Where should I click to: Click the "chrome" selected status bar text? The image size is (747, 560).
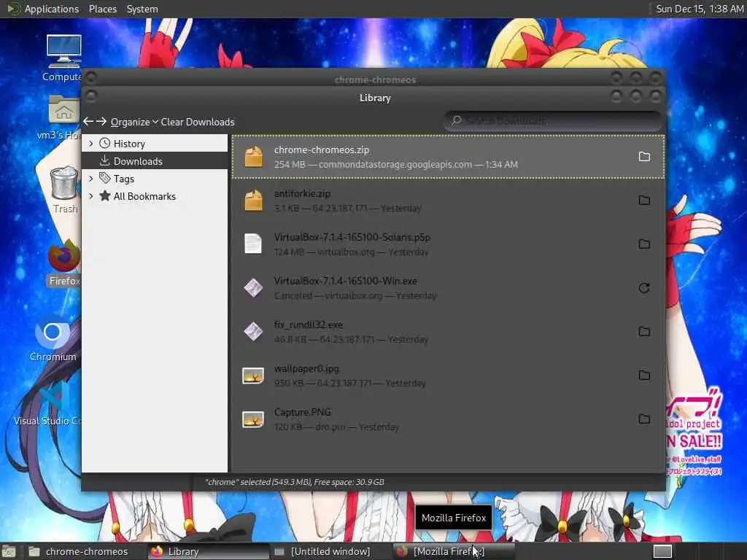pyautogui.click(x=295, y=482)
